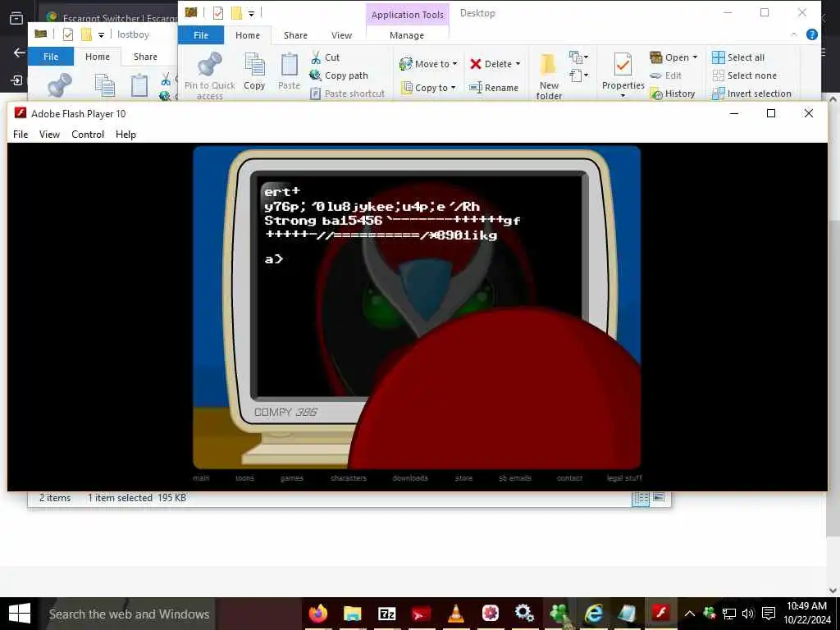Screen dimensions: 840x630
Task: Collapse the ribbon with chevron
Action: point(794,34)
